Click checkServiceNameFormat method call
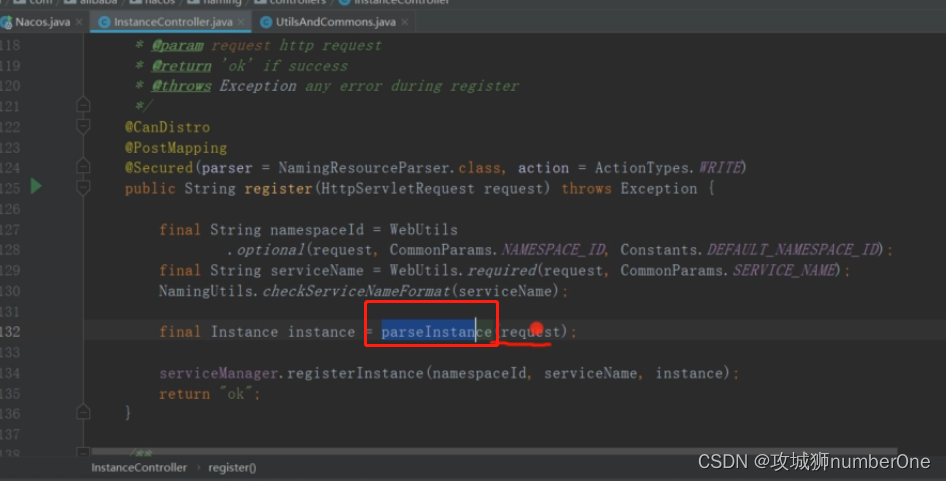 pos(356,291)
